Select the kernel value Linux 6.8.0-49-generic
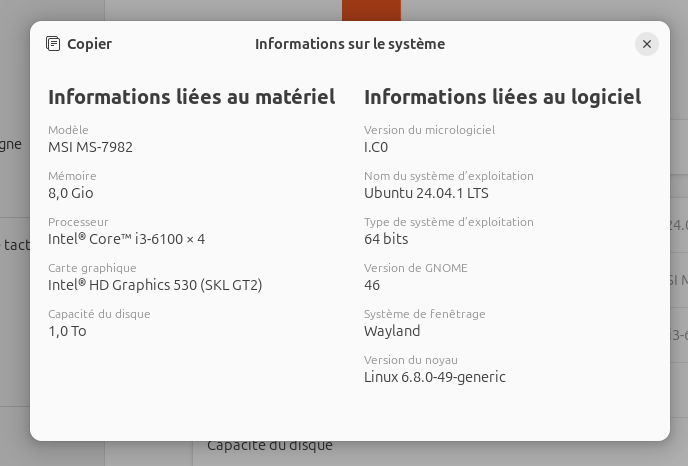The height and width of the screenshot is (466, 688). point(435,377)
